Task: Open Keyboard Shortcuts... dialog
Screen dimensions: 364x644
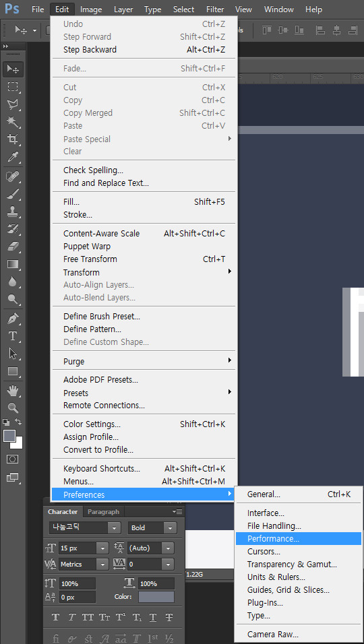Action: 144,469
